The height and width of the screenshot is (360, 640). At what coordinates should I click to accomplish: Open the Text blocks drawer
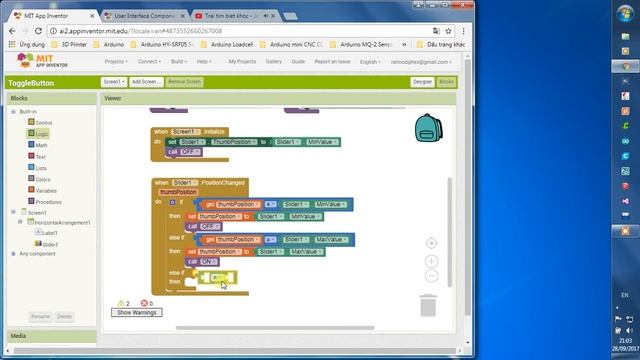(37, 156)
